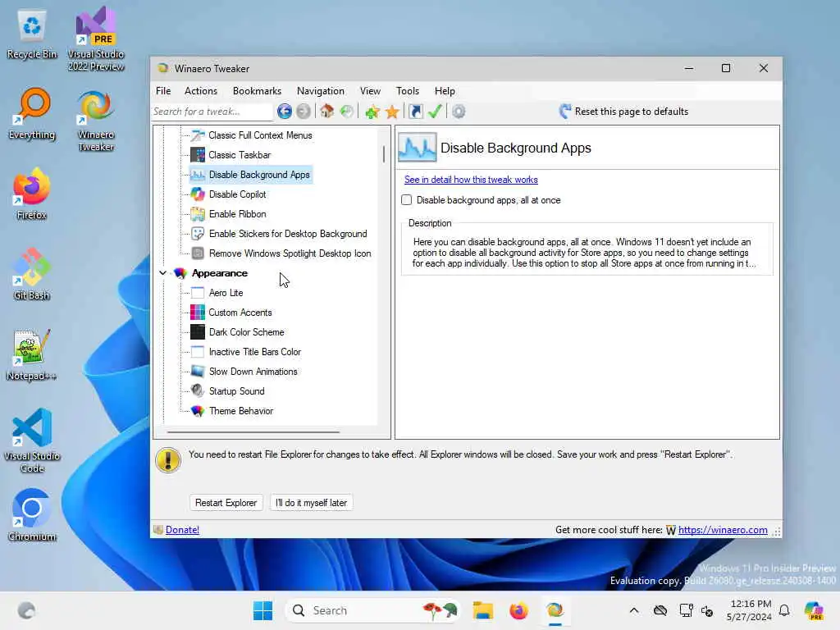Click the Winaero Tweaker taskbar icon
This screenshot has width=840, height=630.
[555, 610]
